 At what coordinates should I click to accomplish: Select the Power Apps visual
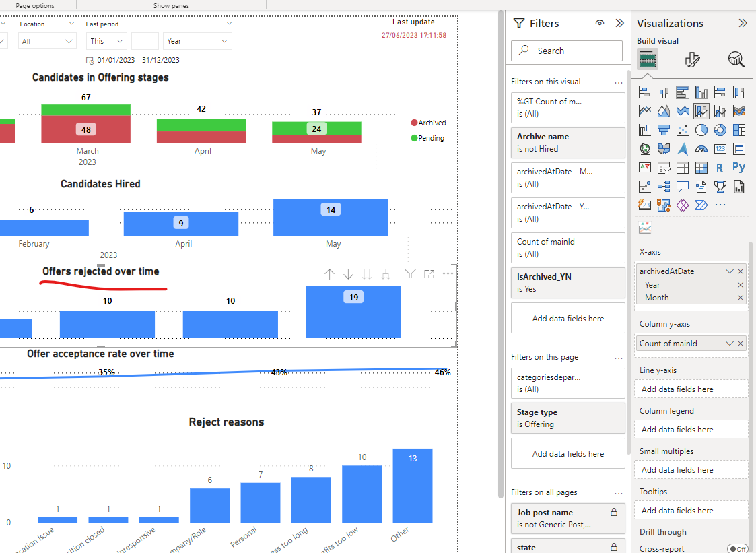point(682,205)
